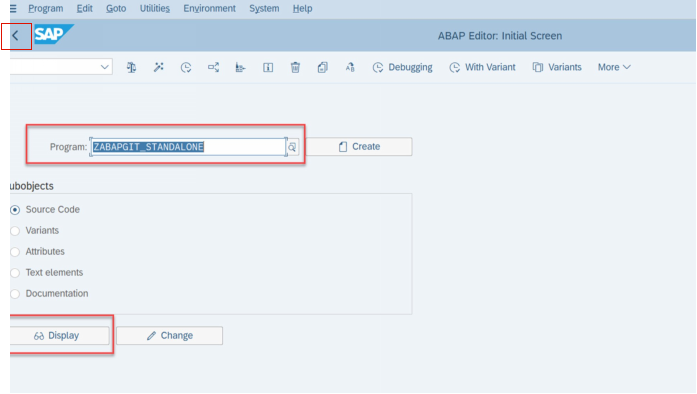This screenshot has width=697, height=394.
Task: Click the Execute clock icon in toolbar
Action: 186,67
